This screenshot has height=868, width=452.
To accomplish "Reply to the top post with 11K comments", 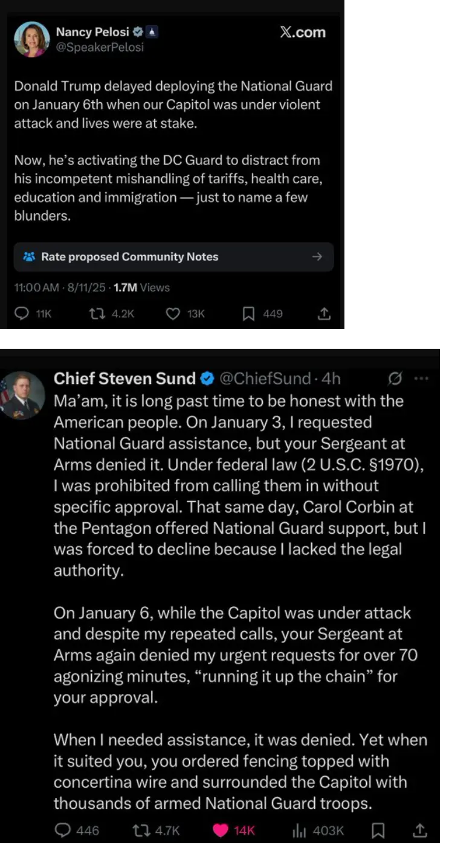I will 22,314.
